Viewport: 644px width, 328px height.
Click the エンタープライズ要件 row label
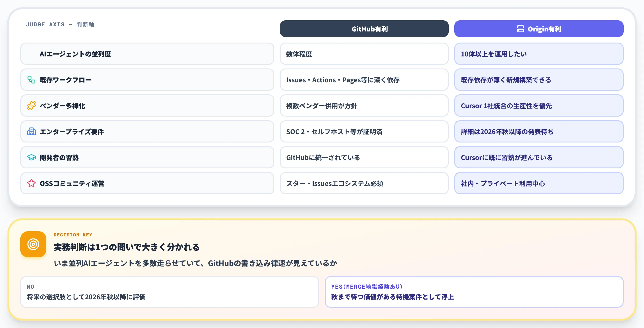tap(147, 131)
